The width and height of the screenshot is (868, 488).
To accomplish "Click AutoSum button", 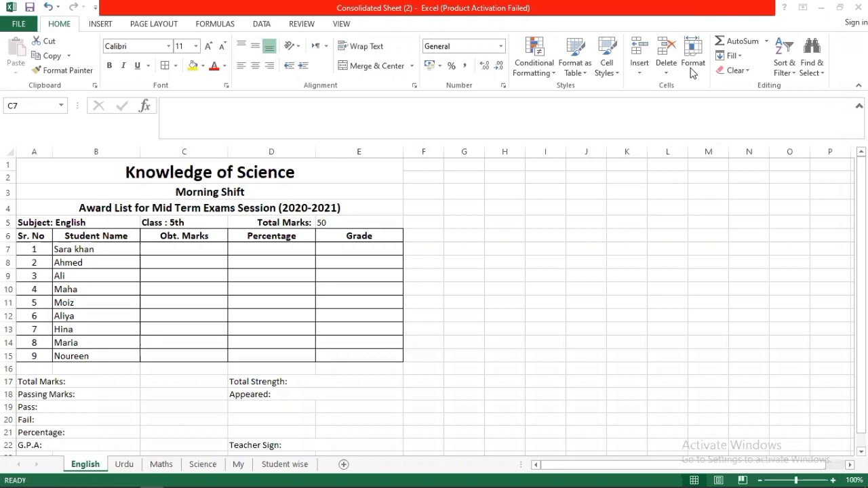I will coord(737,41).
